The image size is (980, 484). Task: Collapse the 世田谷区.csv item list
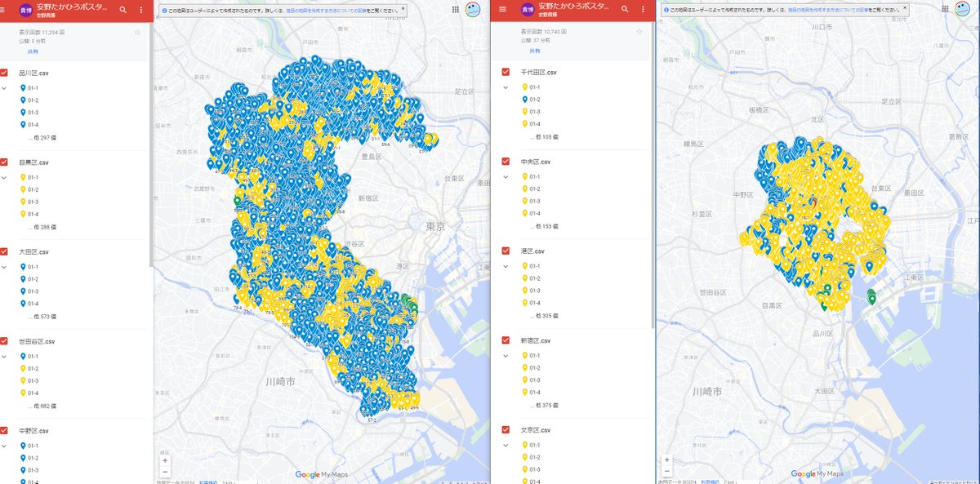pyautogui.click(x=5, y=356)
